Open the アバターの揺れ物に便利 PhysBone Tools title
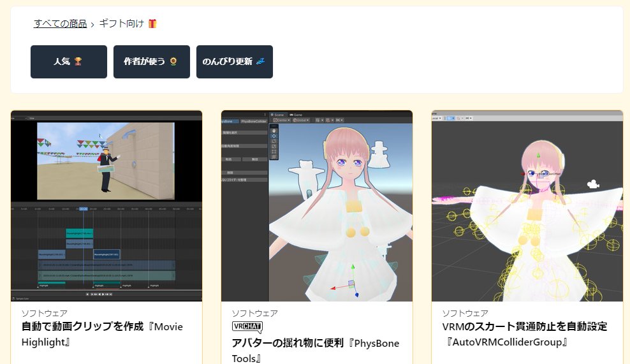This screenshot has height=364, width=630. point(316,351)
